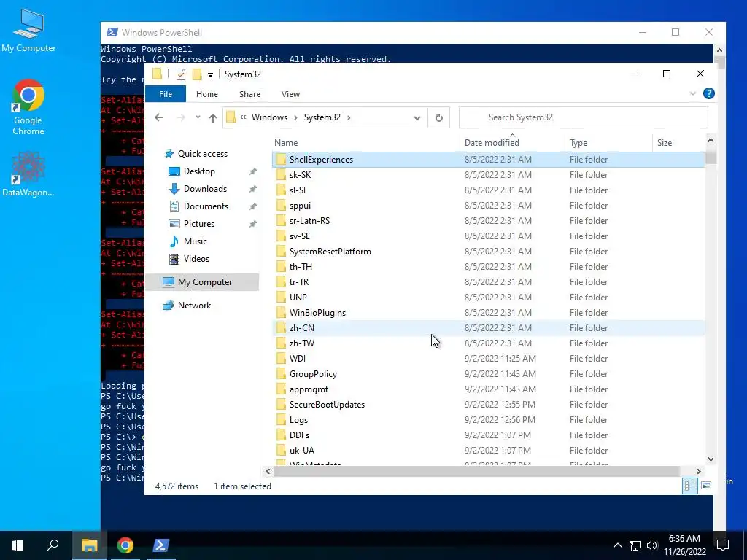Open Explorer Help icon

708,94
